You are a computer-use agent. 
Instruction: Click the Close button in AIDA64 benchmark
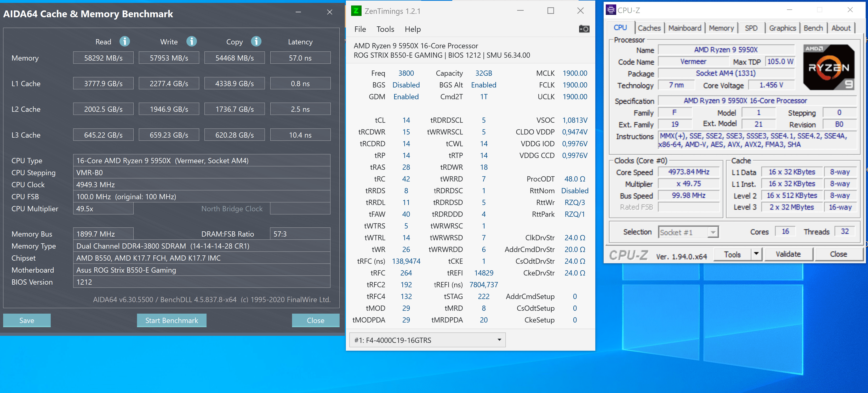pyautogui.click(x=315, y=320)
